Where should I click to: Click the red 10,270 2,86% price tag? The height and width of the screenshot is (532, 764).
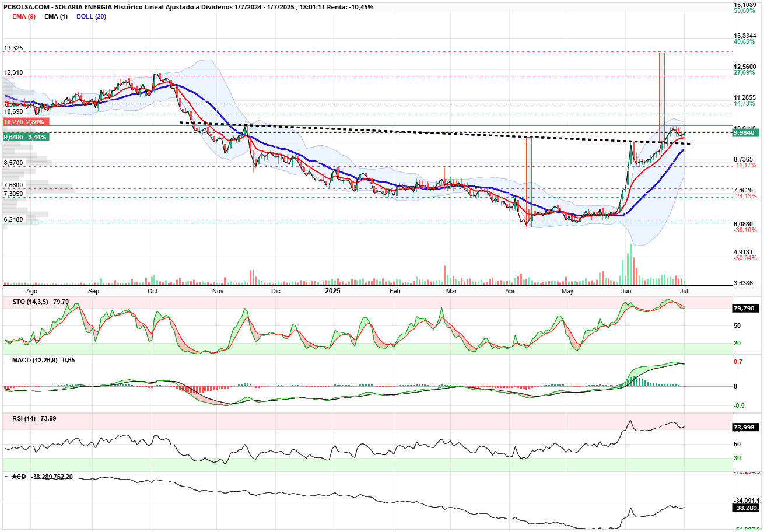[x=26, y=123]
